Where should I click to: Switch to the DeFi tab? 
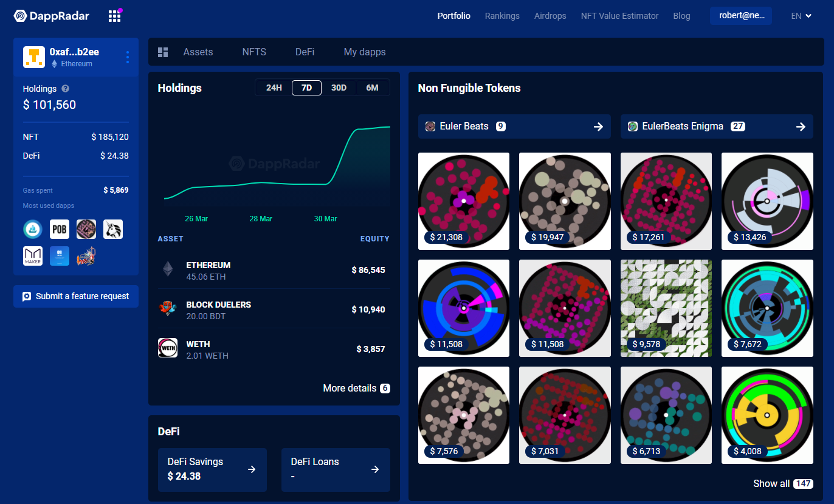pyautogui.click(x=305, y=52)
